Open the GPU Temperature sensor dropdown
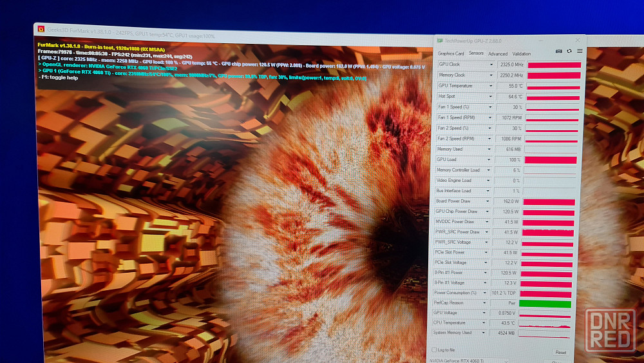 click(x=491, y=86)
